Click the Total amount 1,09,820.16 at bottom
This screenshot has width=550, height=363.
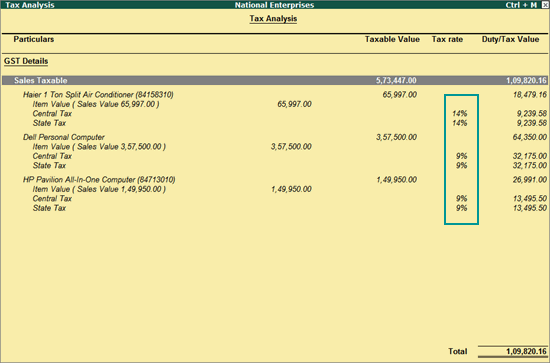[526, 351]
